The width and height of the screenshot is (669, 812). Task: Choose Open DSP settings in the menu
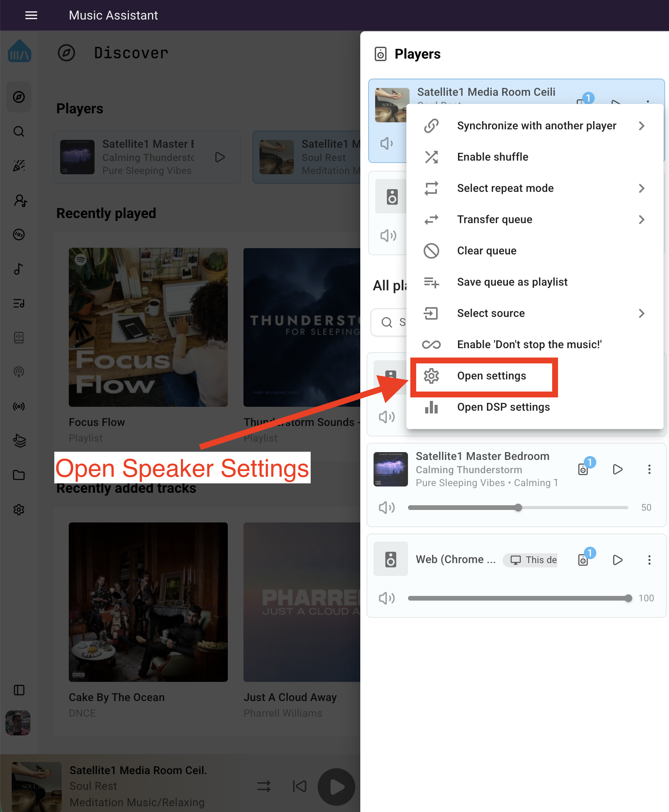tap(535, 407)
